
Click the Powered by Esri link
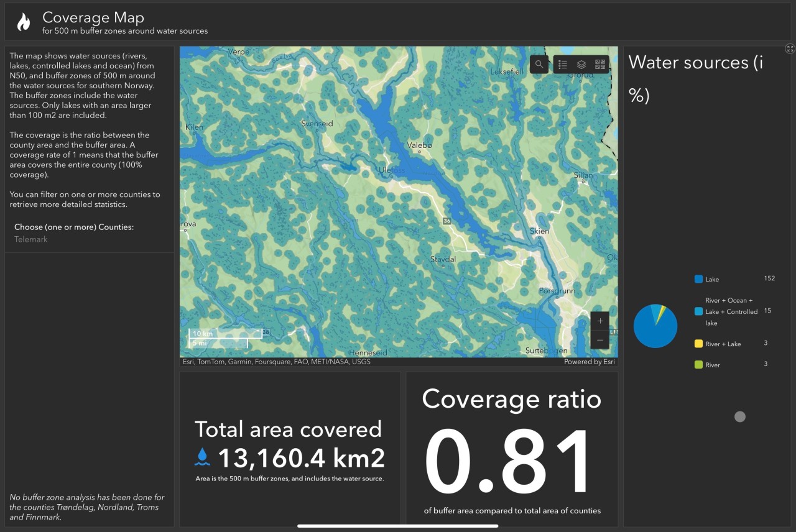click(590, 362)
